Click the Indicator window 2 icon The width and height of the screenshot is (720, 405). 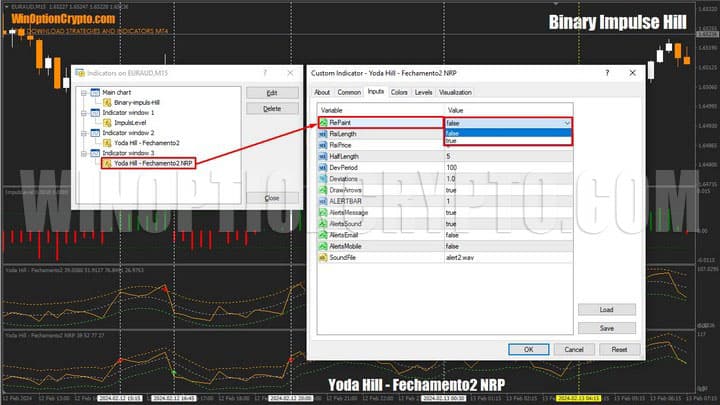click(95, 133)
